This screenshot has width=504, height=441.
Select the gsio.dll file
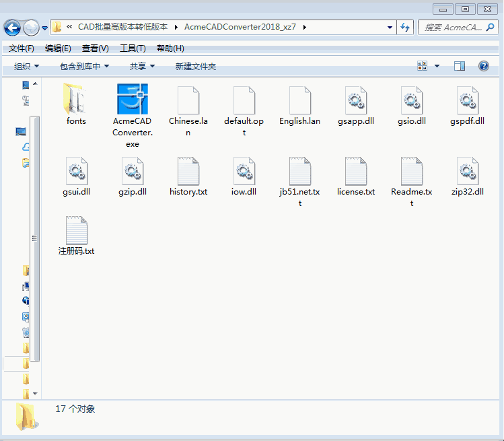tap(412, 105)
